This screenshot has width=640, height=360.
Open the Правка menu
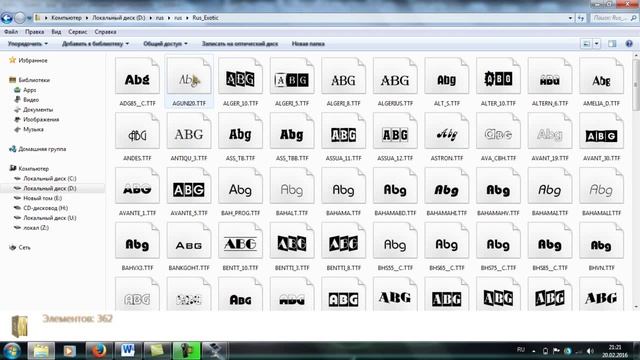(x=34, y=32)
